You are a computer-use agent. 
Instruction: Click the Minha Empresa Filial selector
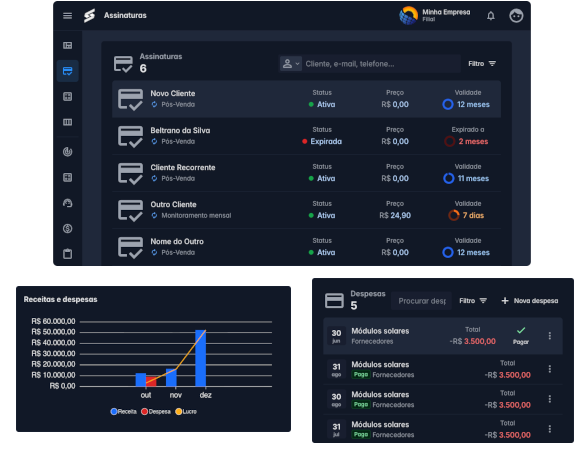pyautogui.click(x=435, y=16)
